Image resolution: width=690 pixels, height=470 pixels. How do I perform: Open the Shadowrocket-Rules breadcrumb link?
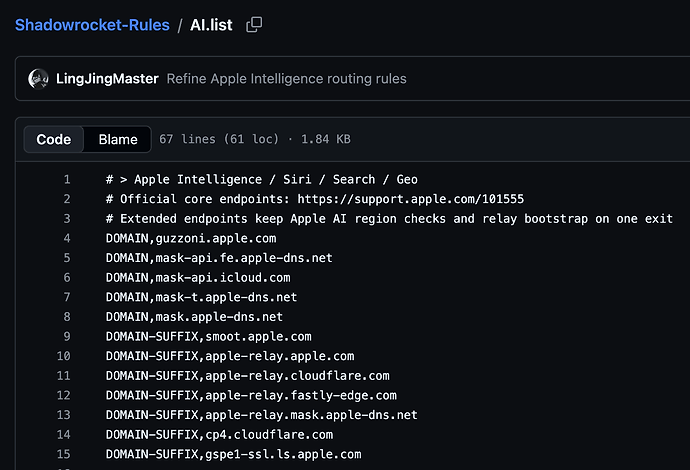[92, 25]
